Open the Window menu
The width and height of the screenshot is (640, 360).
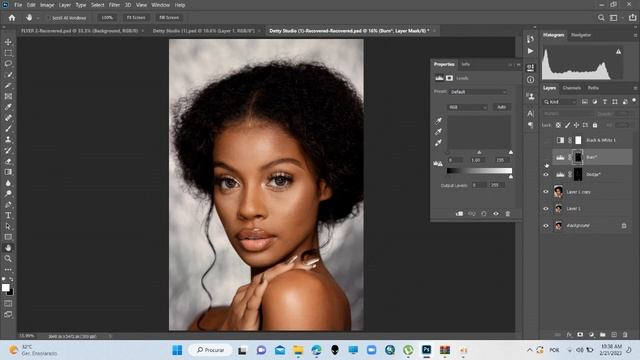pyautogui.click(x=160, y=5)
